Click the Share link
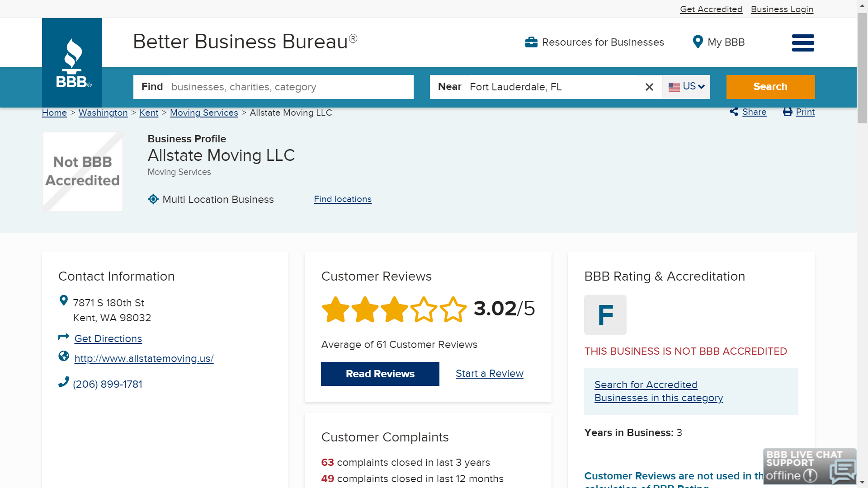The width and height of the screenshot is (868, 488). (x=754, y=112)
